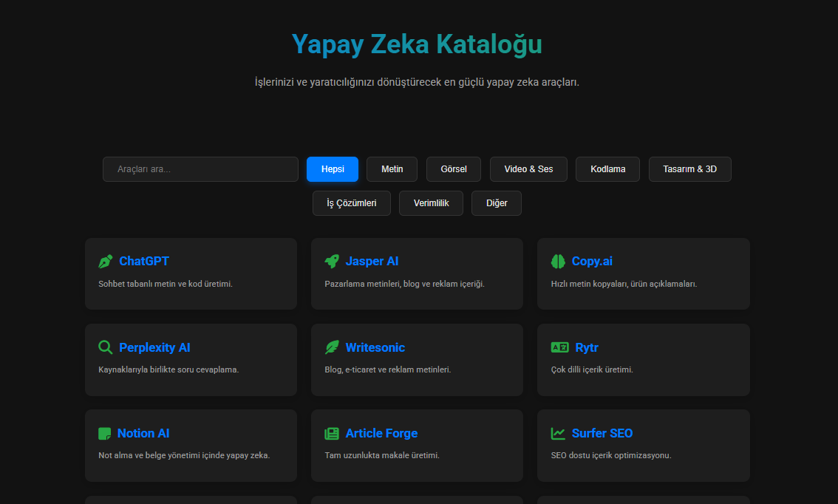
Task: Filter tools by Metin category
Action: [x=392, y=169]
